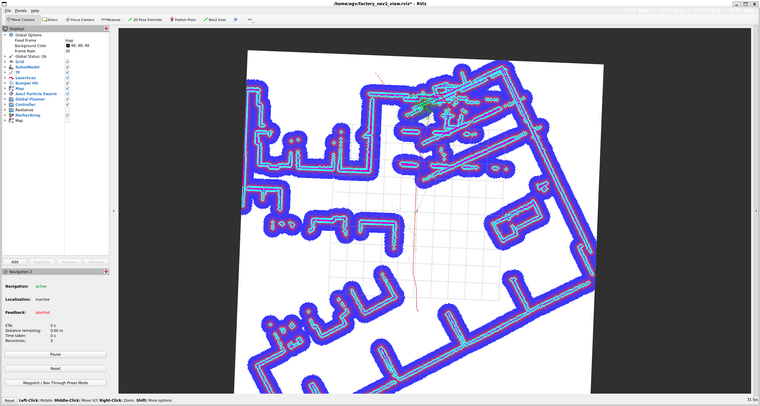Click the Bumper Hit display icon
This screenshot has width=760, height=406.
[11, 83]
